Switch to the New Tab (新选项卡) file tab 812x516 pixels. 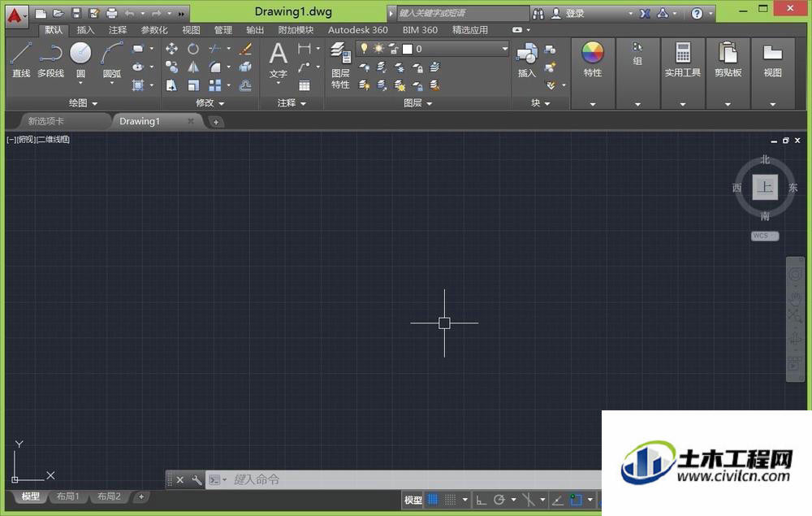pos(46,121)
